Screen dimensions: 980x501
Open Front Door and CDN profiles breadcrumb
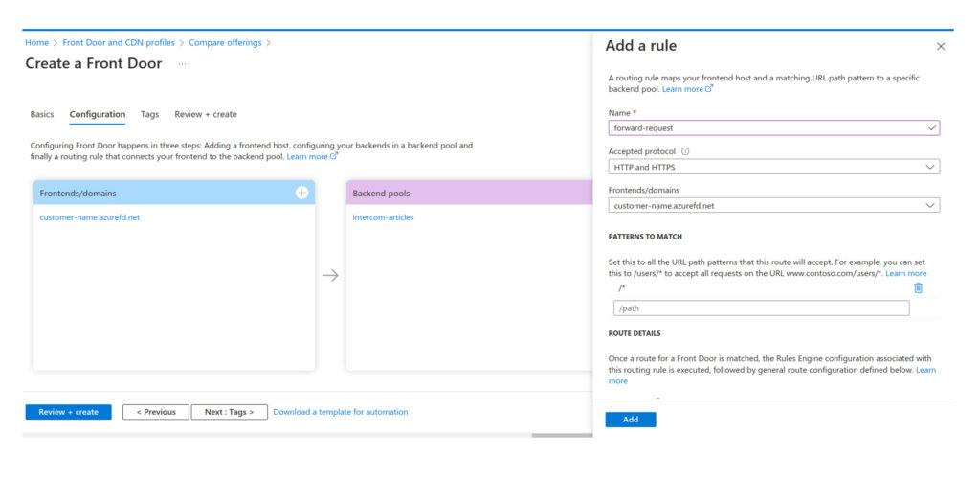tap(119, 42)
